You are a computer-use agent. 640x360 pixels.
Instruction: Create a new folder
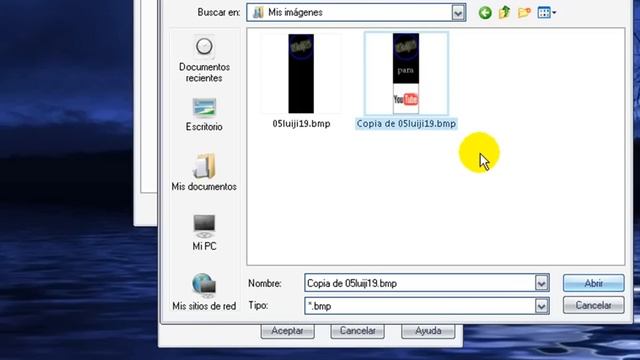point(524,13)
